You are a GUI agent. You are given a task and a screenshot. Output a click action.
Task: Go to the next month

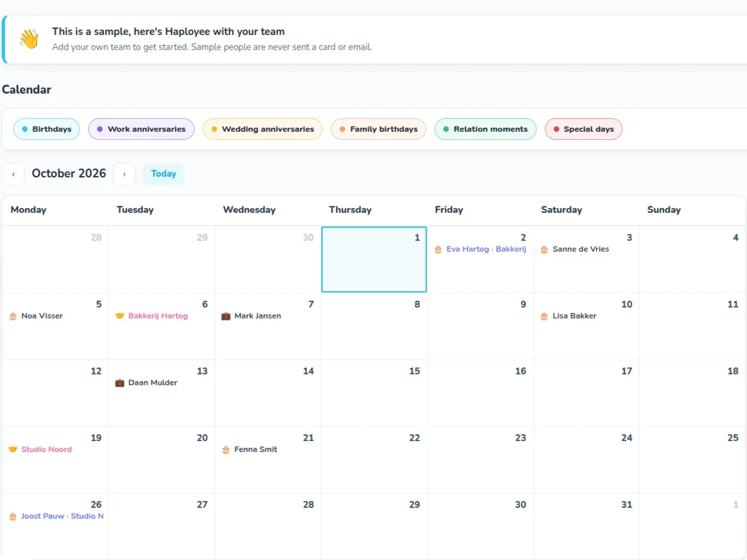(x=124, y=174)
